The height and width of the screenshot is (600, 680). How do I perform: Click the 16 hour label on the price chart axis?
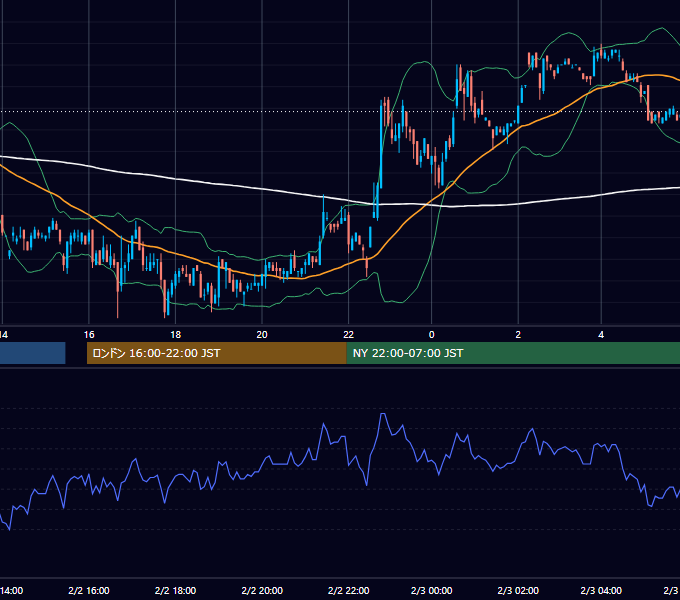click(89, 335)
